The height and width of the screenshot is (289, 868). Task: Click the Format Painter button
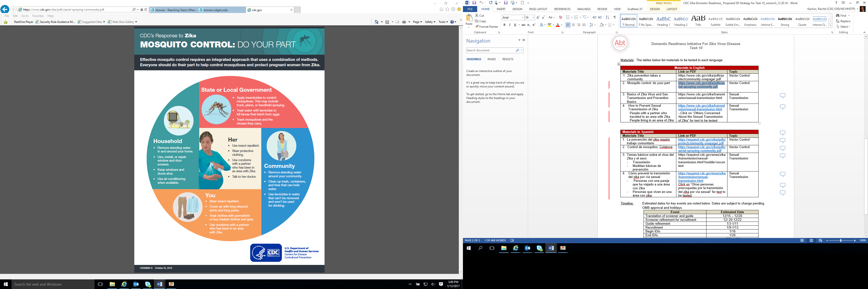coord(486,26)
